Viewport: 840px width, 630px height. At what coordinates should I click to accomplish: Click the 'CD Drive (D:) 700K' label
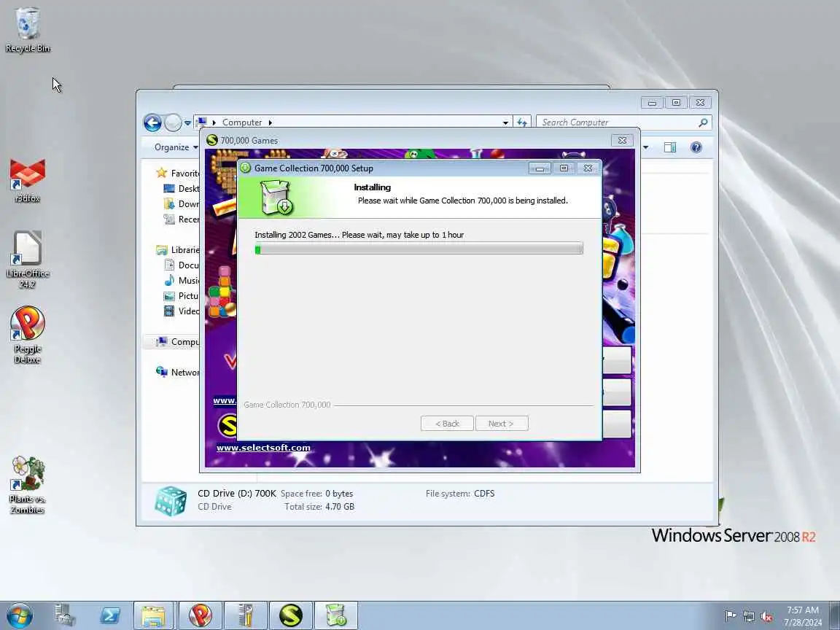[237, 494]
